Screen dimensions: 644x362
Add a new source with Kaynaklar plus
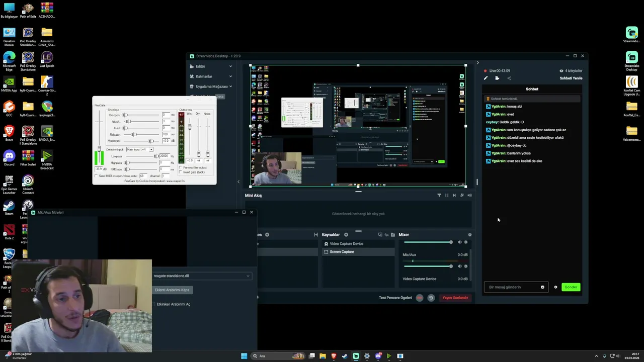tap(346, 235)
